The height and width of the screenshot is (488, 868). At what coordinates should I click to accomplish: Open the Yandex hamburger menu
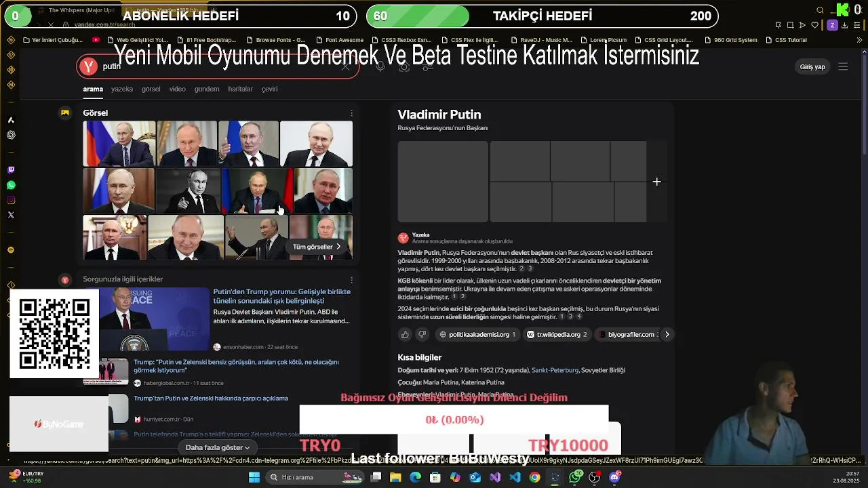click(x=843, y=66)
